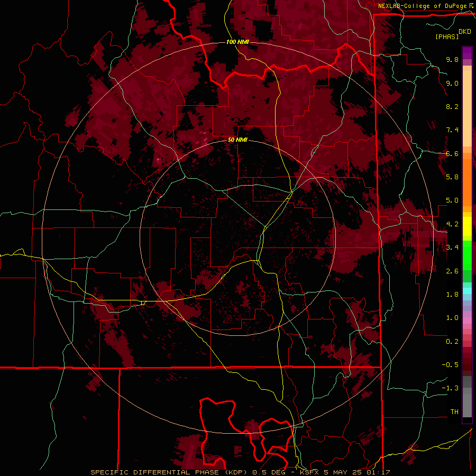Click the "TH" threshold label on scale
Screen dimensions: 476x476
point(454,412)
